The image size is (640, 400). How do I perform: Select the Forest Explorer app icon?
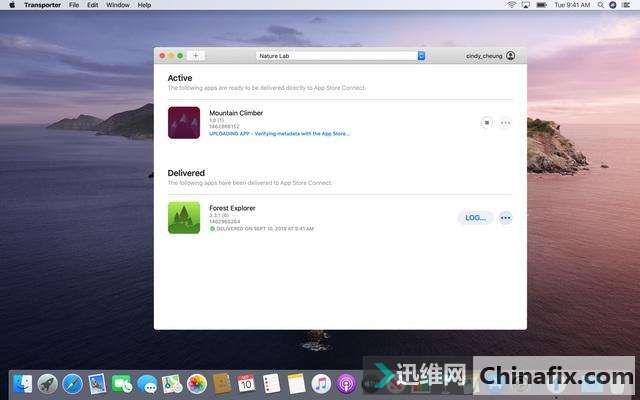pyautogui.click(x=184, y=218)
